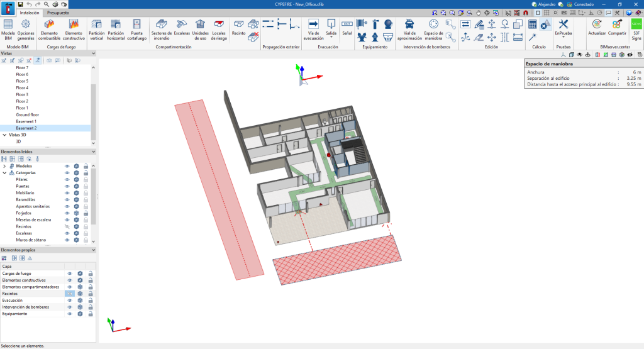644x349 pixels.
Task: Click the red hatched maneuvering space
Action: tap(337, 260)
